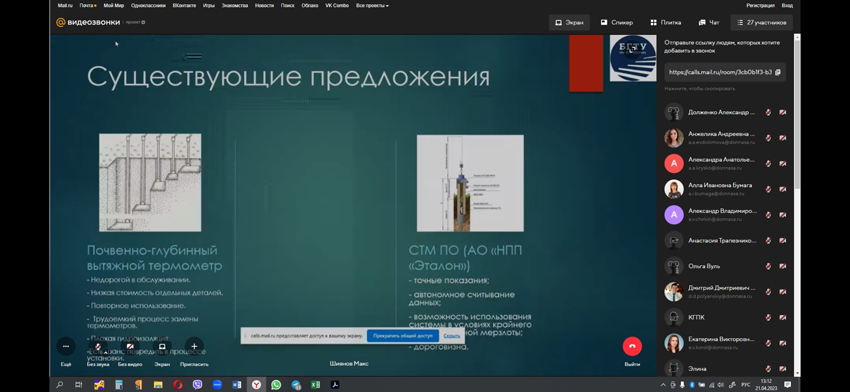Select participant КГПК in the list
The height and width of the screenshot is (392, 850).
(x=725, y=317)
